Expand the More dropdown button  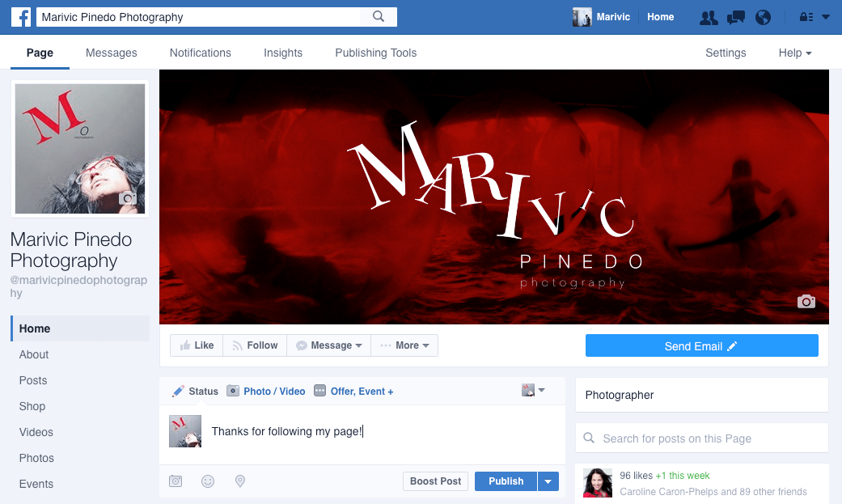[404, 345]
